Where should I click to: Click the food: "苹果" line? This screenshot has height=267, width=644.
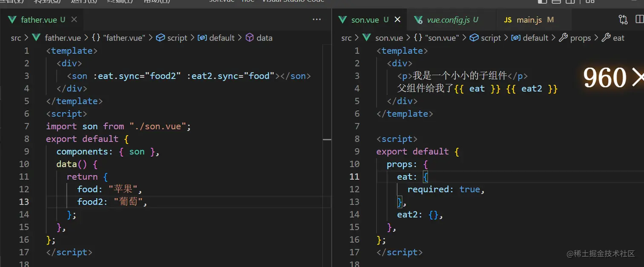(109, 189)
